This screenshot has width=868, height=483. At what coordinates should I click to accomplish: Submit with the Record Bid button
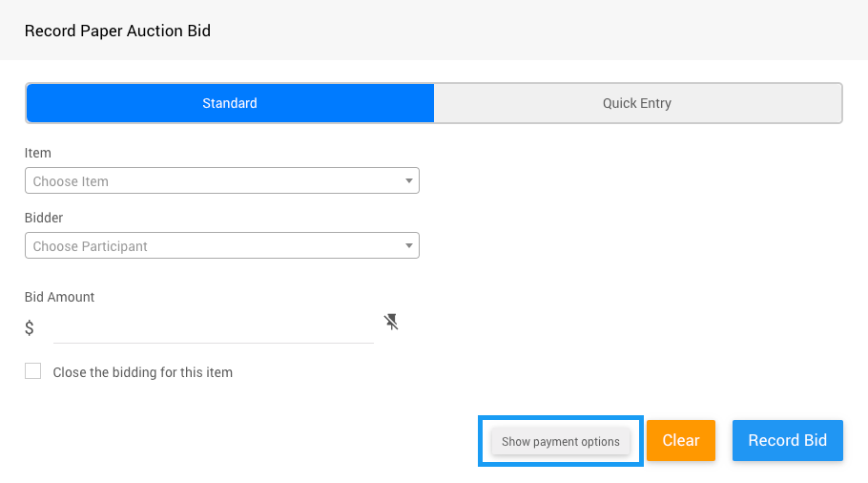point(788,440)
